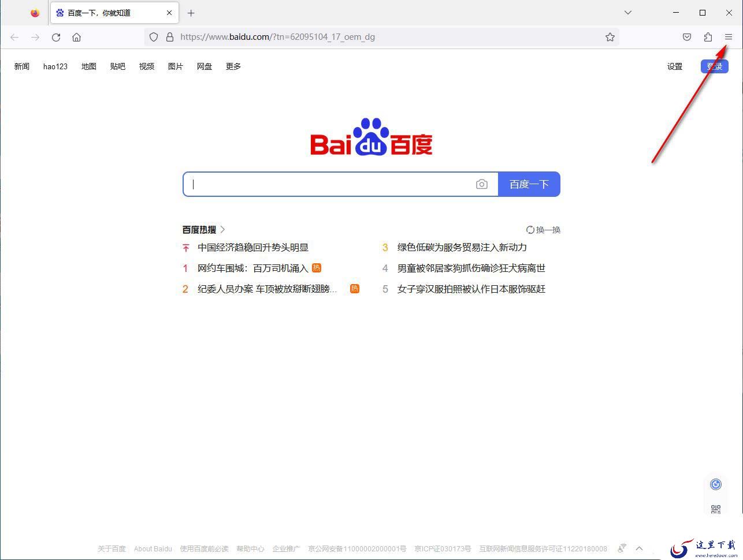Close the 百度一下,你就知道 tab

(169, 13)
